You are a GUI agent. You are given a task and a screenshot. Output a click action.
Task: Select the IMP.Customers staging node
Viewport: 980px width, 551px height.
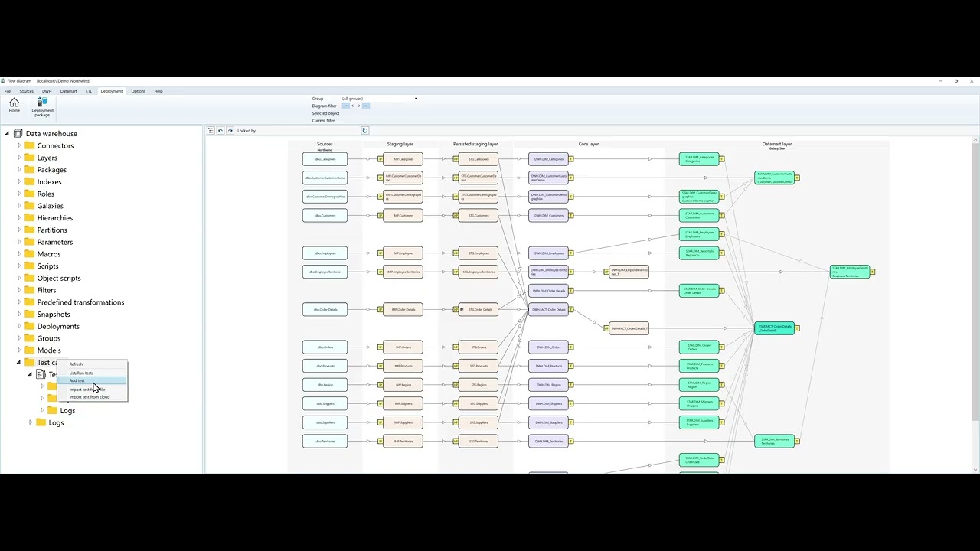click(x=403, y=216)
